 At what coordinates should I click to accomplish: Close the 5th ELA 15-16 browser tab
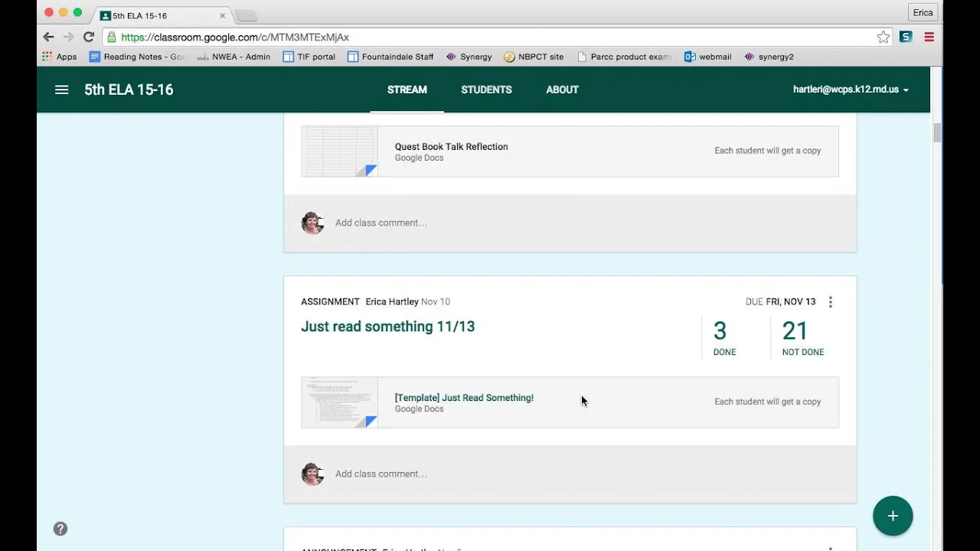tap(223, 15)
